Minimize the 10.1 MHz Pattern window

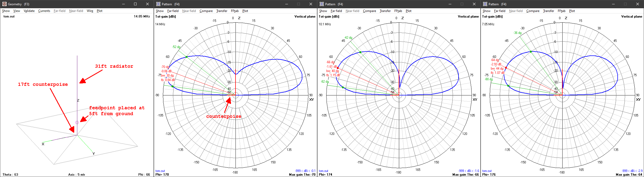[450, 4]
